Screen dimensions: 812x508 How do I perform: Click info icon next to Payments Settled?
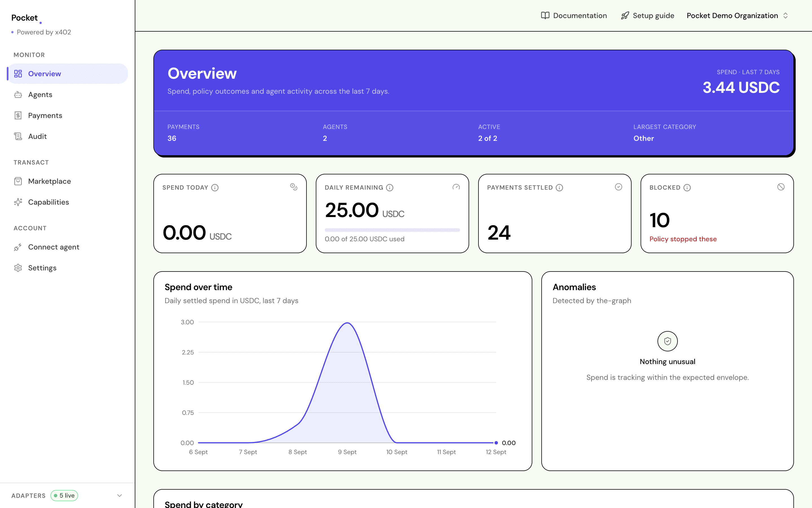tap(559, 187)
